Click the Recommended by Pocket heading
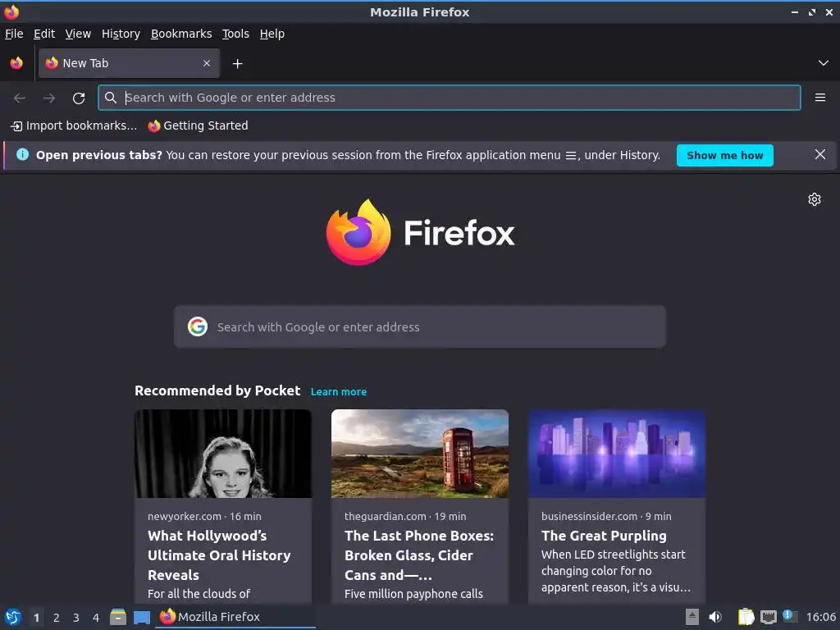Viewport: 840px width, 630px height. pos(217,390)
